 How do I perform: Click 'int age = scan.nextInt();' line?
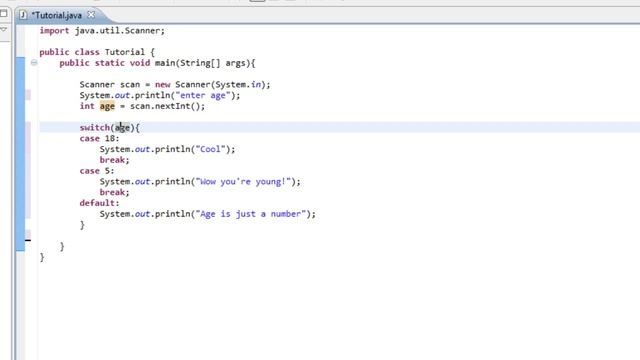click(x=142, y=106)
